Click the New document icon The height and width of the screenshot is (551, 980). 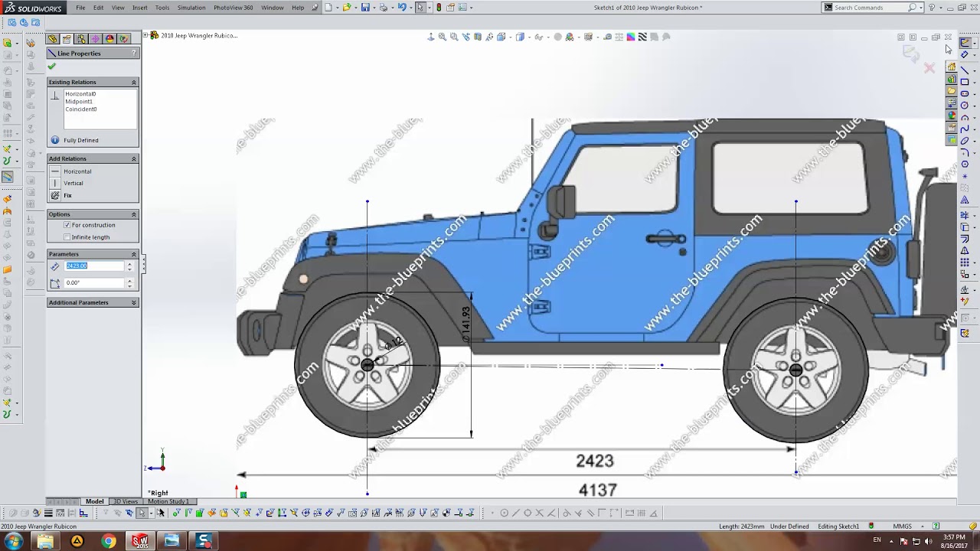point(328,8)
